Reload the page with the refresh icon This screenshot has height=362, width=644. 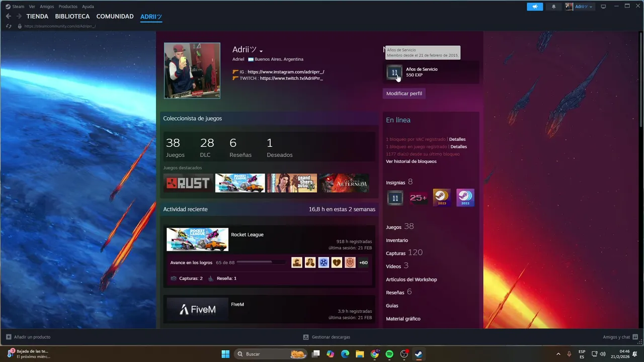click(9, 26)
